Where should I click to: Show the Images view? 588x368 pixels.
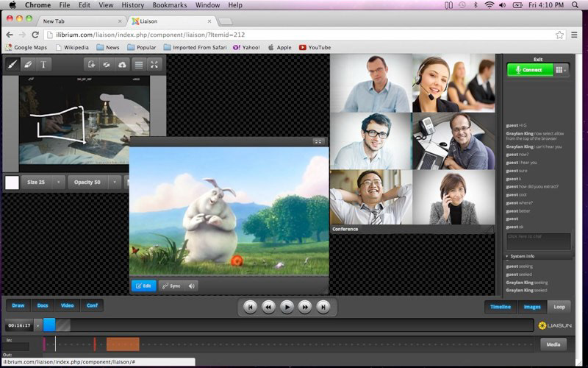[532, 307]
